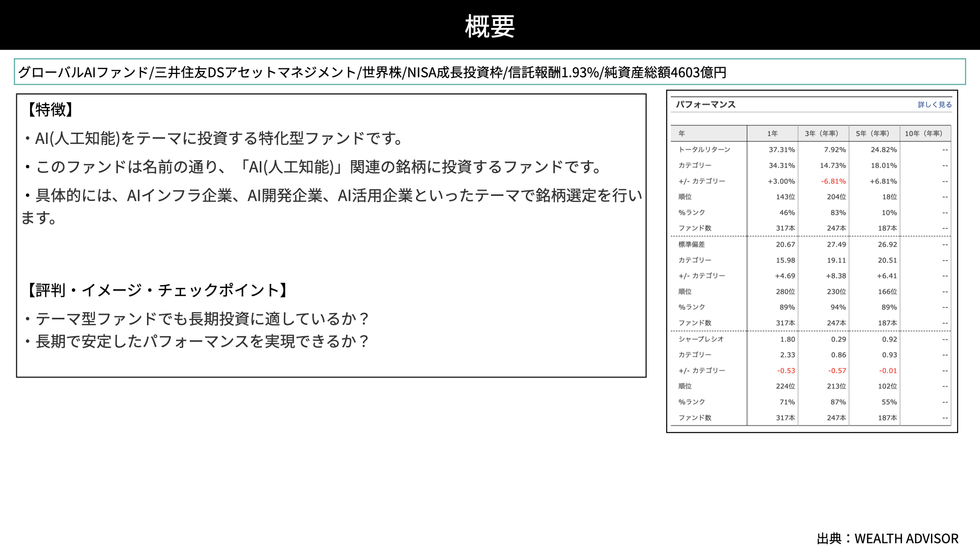Click the 7.92% three-year return value
This screenshot has width=980, height=551.
pos(835,149)
